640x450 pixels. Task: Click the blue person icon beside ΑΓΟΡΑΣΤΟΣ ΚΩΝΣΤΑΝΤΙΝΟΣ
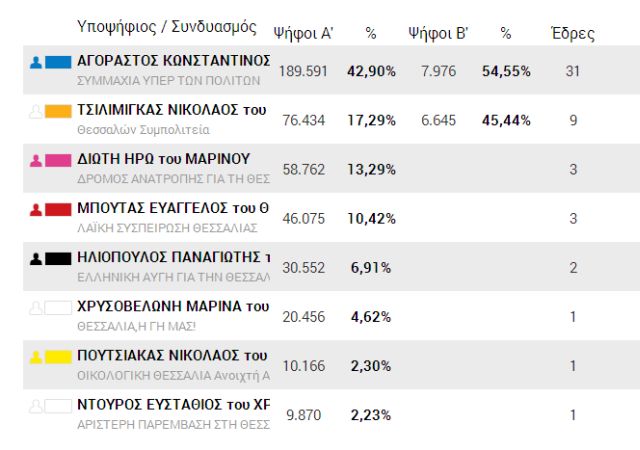36,63
